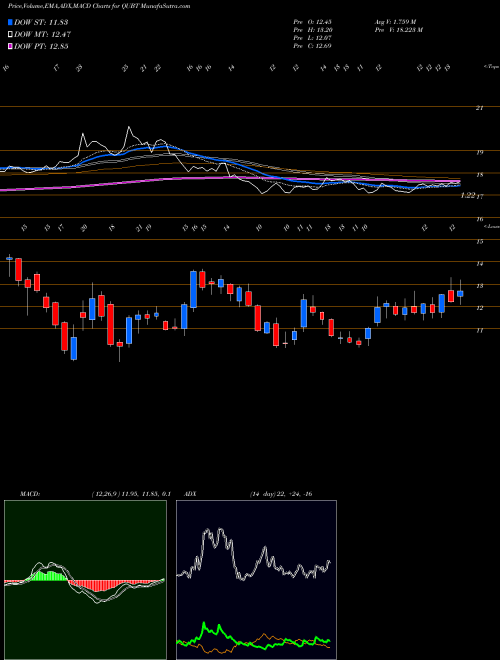Screen dimensions: 500x660
Task: Click the 15 price axis label
Action: click(x=479, y=242)
